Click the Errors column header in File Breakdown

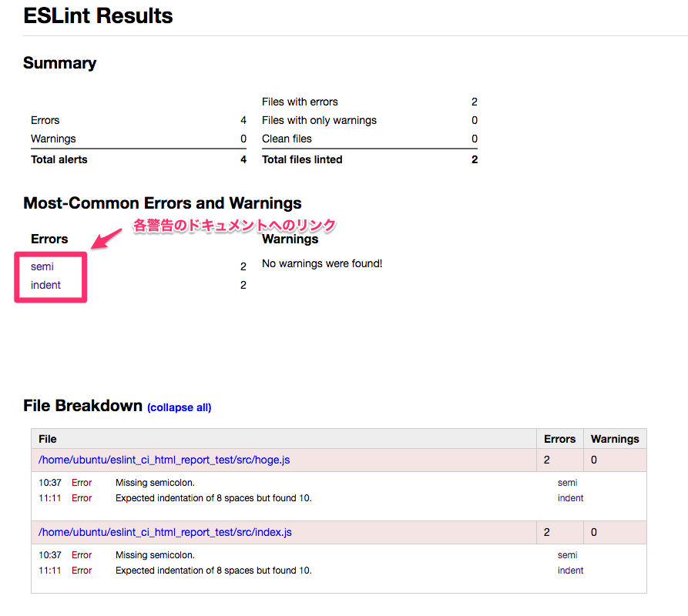[x=559, y=439]
